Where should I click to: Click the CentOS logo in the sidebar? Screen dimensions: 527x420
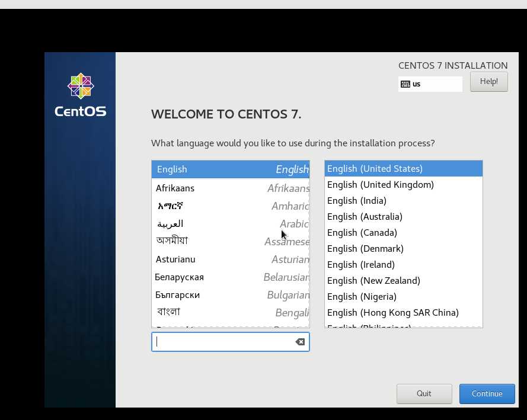[x=81, y=95]
